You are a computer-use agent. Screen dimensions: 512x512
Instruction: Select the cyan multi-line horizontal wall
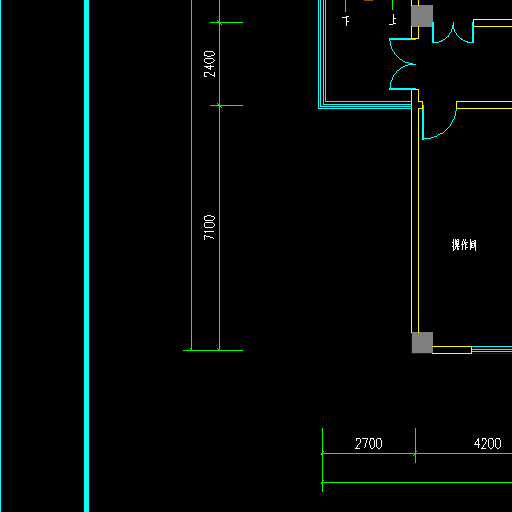pyautogui.click(x=365, y=105)
